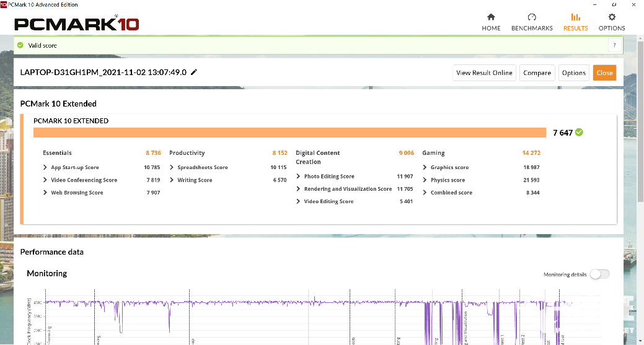Click the home house icon
Viewport: 644px width, 345px height.
[x=491, y=17]
